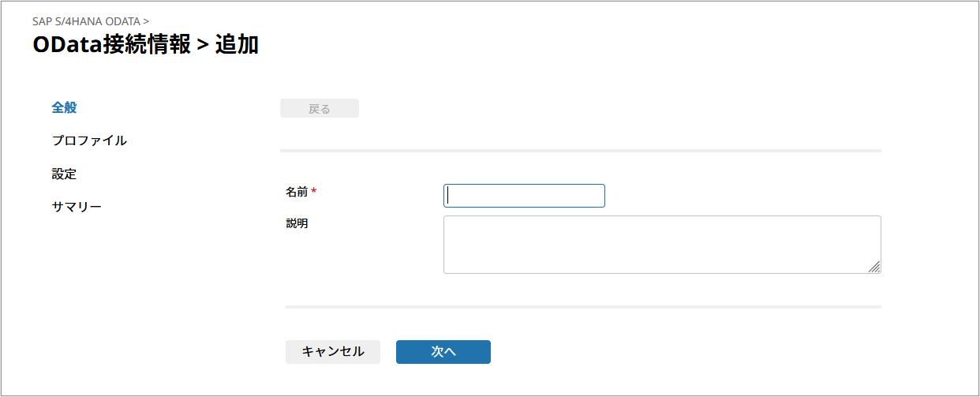Click the divider line below 戻る
Viewport: 980px width, 397px height.
click(x=580, y=150)
